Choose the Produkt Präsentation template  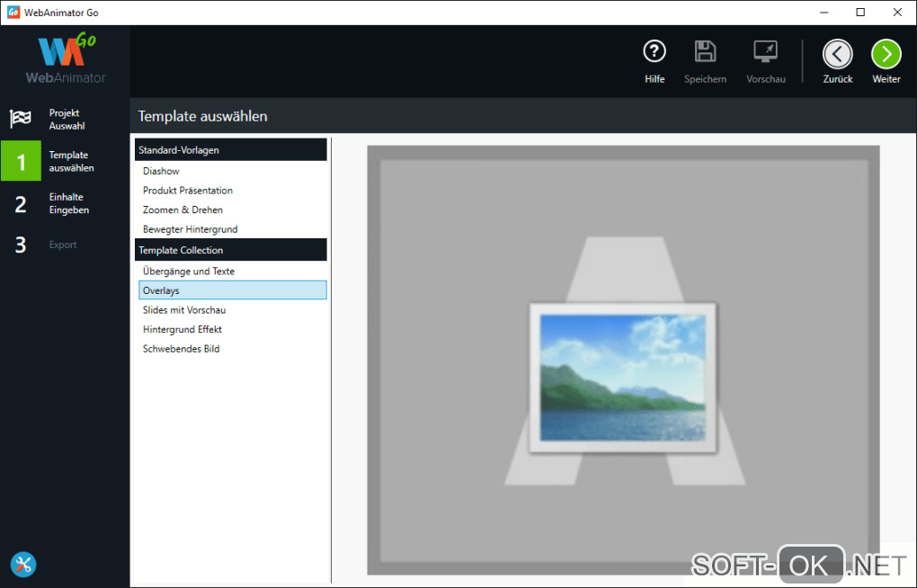232,190
